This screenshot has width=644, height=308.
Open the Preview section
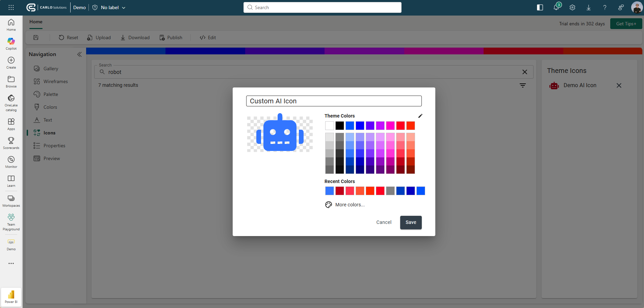(x=52, y=158)
